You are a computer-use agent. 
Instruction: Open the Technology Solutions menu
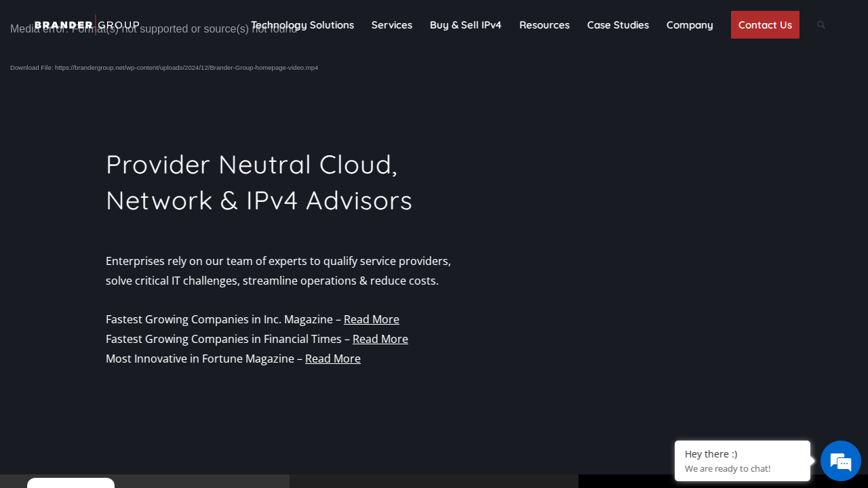302,25
